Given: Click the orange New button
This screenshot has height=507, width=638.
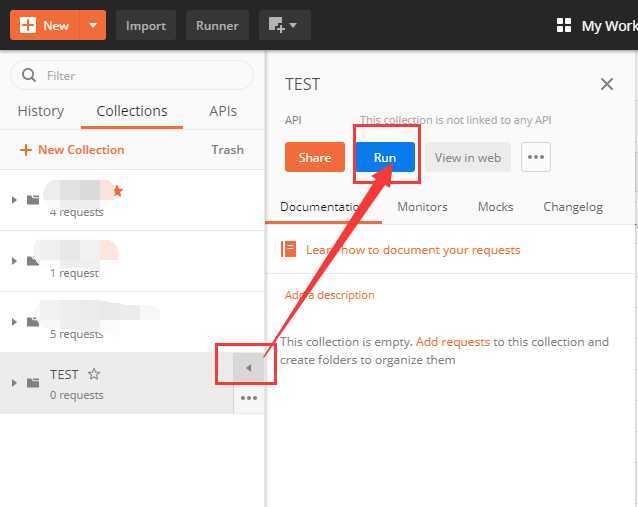Looking at the screenshot, I should point(44,25).
